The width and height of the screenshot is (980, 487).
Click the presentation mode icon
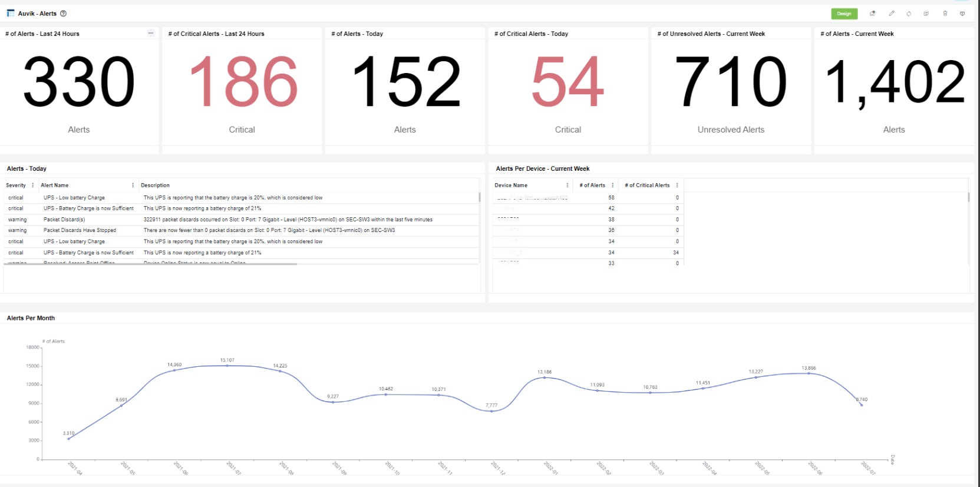[x=962, y=14]
